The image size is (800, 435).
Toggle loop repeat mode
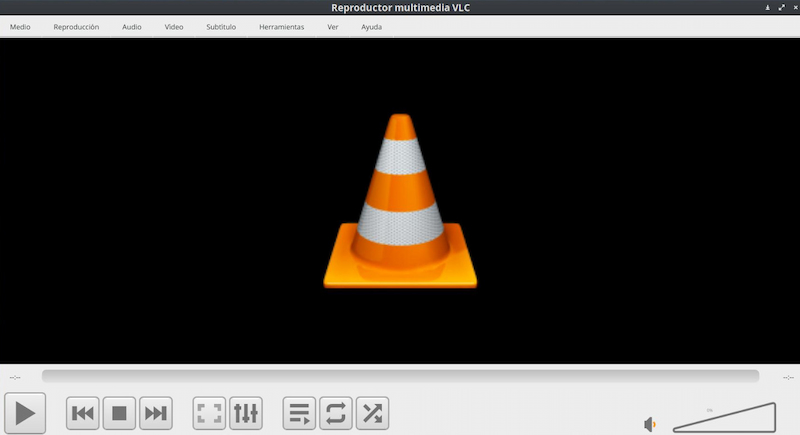point(335,412)
